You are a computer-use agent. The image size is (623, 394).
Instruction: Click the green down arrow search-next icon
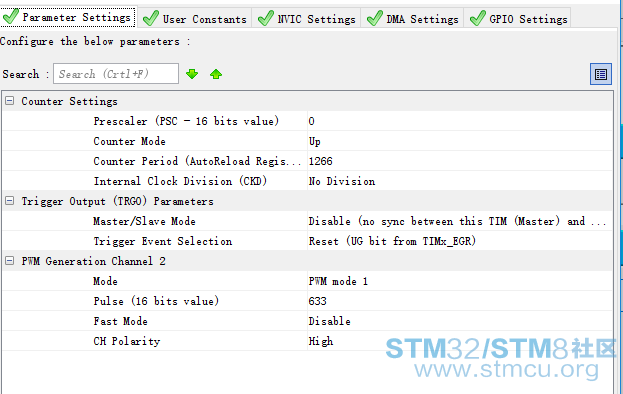click(x=192, y=74)
